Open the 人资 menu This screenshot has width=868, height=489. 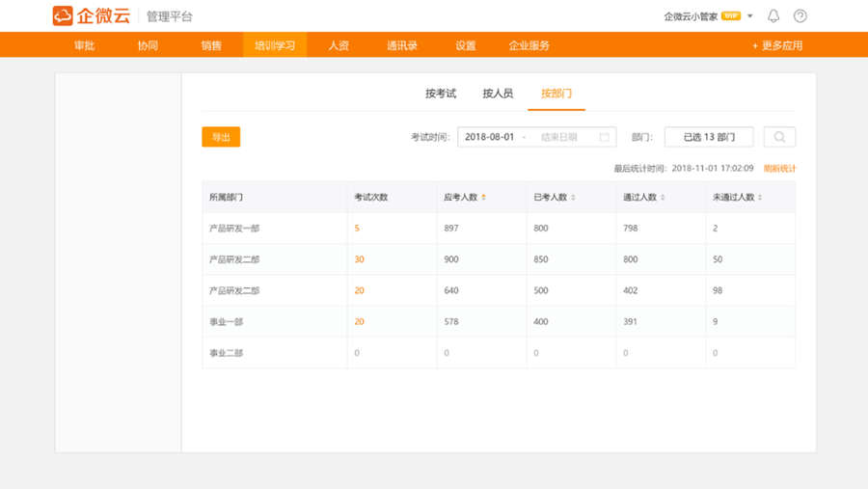point(339,45)
